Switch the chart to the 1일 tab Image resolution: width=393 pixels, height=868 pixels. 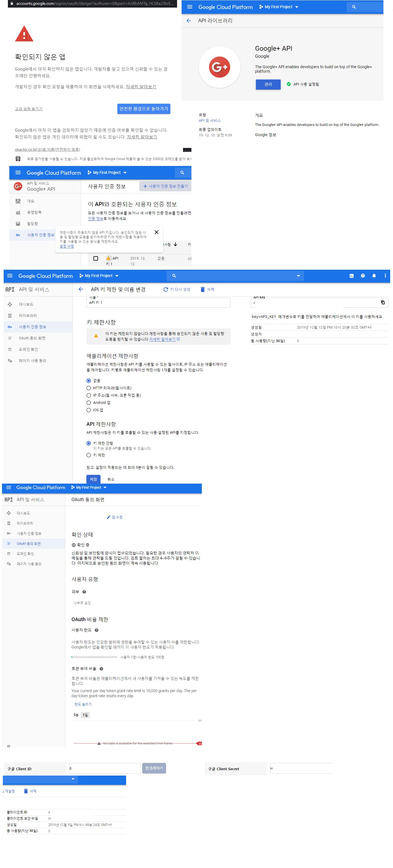click(86, 715)
